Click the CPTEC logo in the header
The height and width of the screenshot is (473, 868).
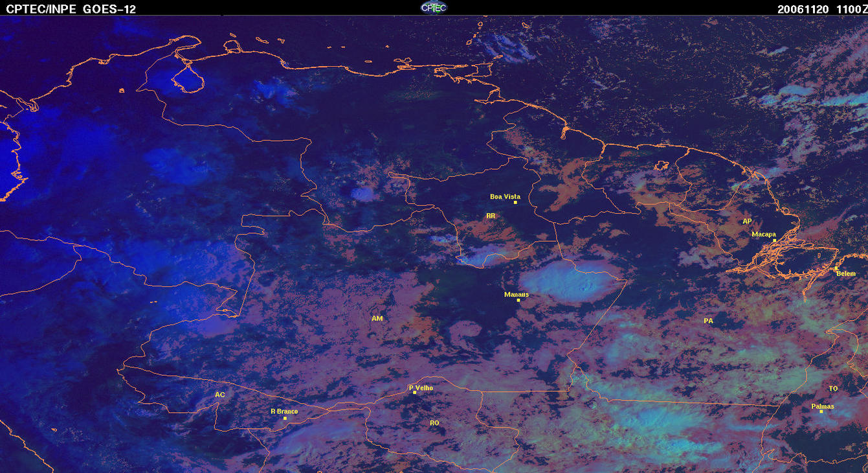point(434,7)
